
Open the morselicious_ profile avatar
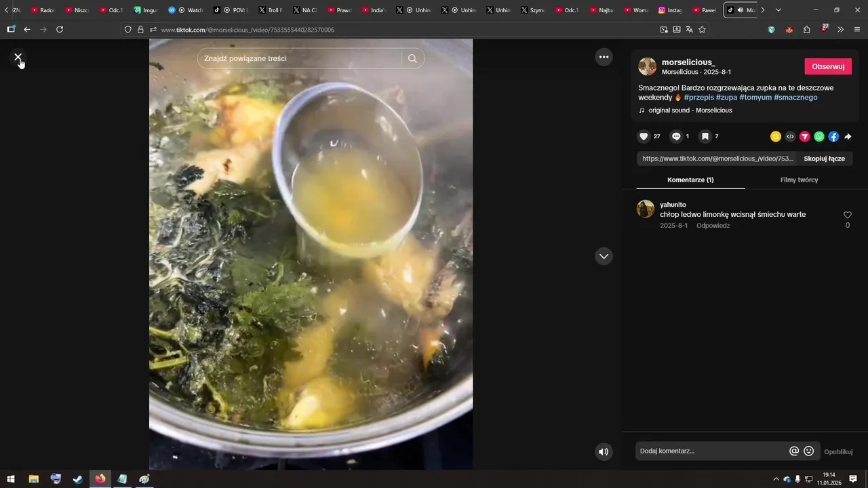click(648, 66)
